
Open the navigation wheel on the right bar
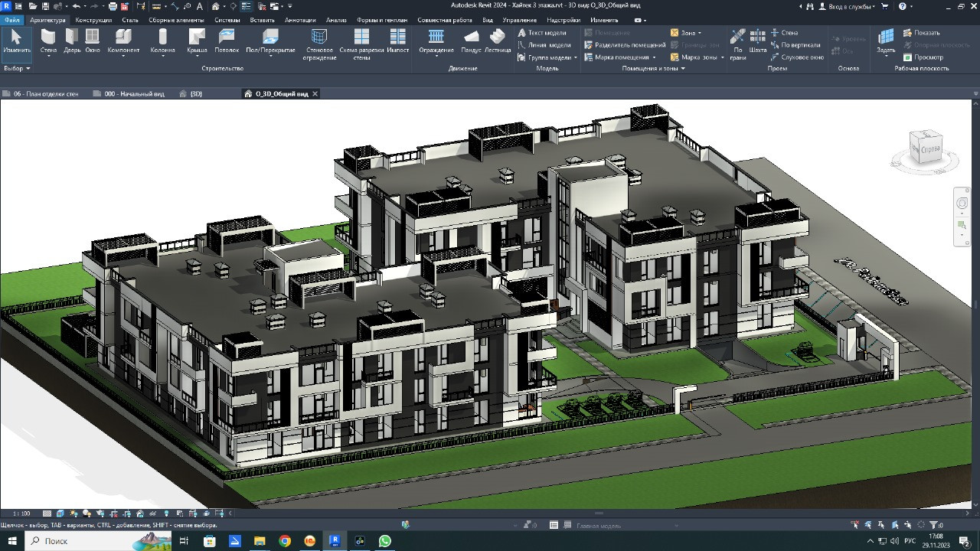tap(962, 204)
